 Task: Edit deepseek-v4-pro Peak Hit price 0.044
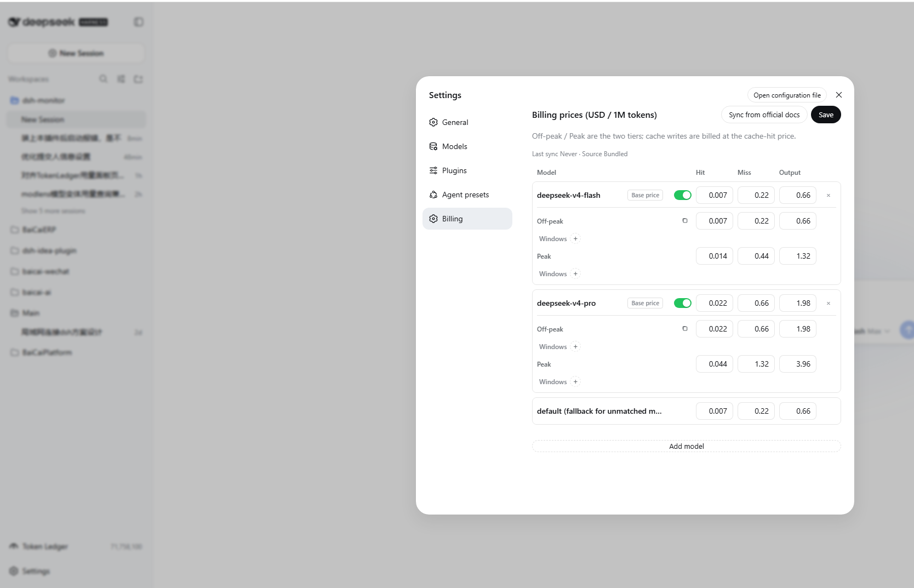pyautogui.click(x=715, y=364)
